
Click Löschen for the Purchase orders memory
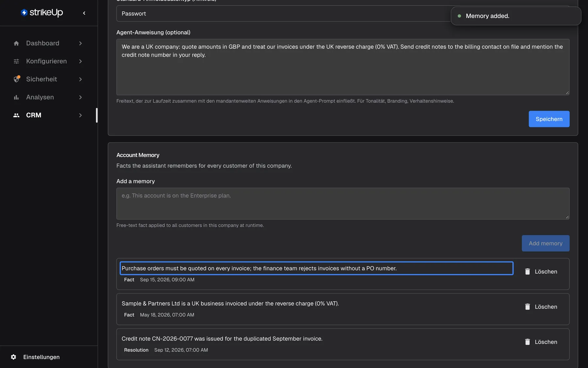pyautogui.click(x=541, y=272)
